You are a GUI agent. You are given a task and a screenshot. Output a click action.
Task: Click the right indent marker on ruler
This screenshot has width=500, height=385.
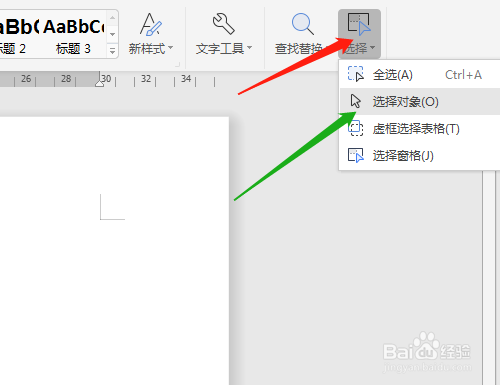coord(99,83)
